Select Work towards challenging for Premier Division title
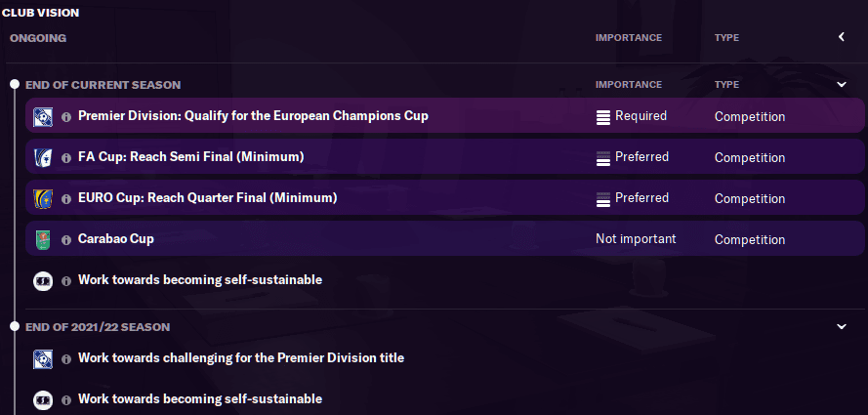The width and height of the screenshot is (868, 415). coord(240,358)
